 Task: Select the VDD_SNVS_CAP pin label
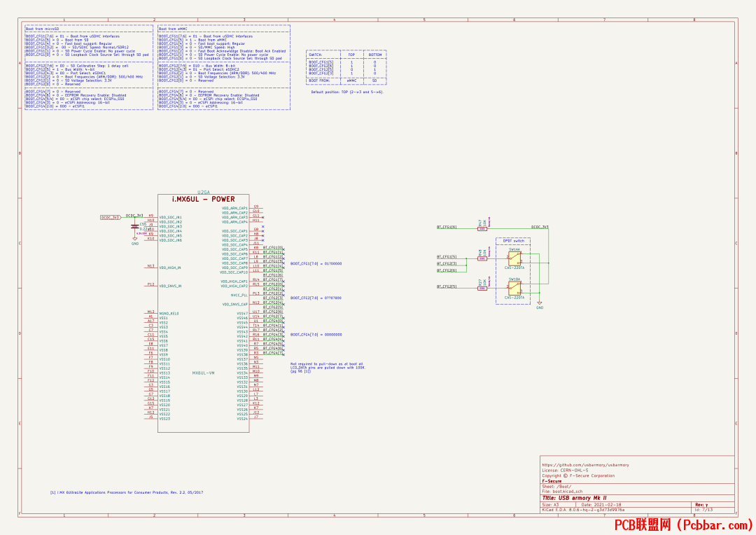(234, 305)
